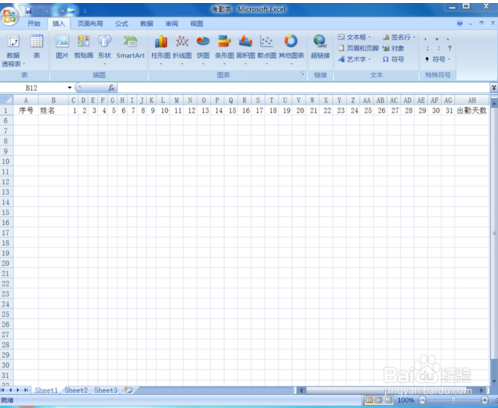498x408 pixels.
Task: Switch to Normal view in status bar
Action: pyautogui.click(x=369, y=400)
